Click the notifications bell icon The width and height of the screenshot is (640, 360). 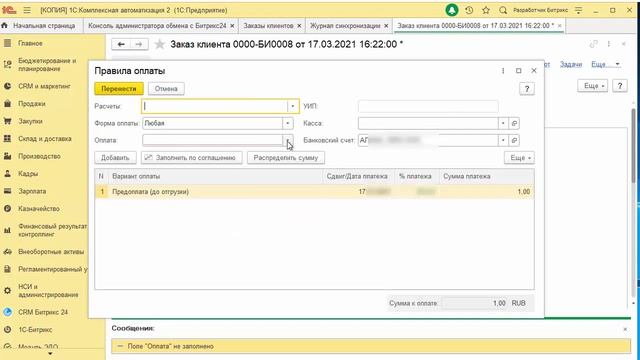point(452,10)
